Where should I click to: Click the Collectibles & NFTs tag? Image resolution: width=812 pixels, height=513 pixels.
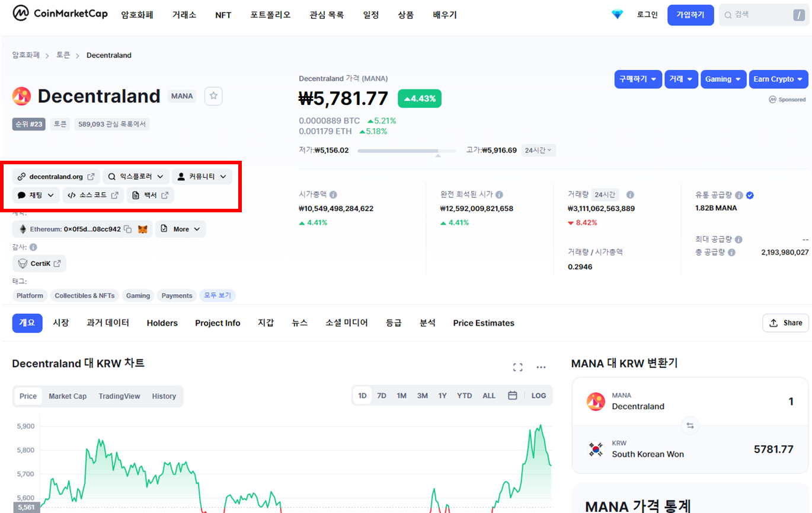(85, 295)
